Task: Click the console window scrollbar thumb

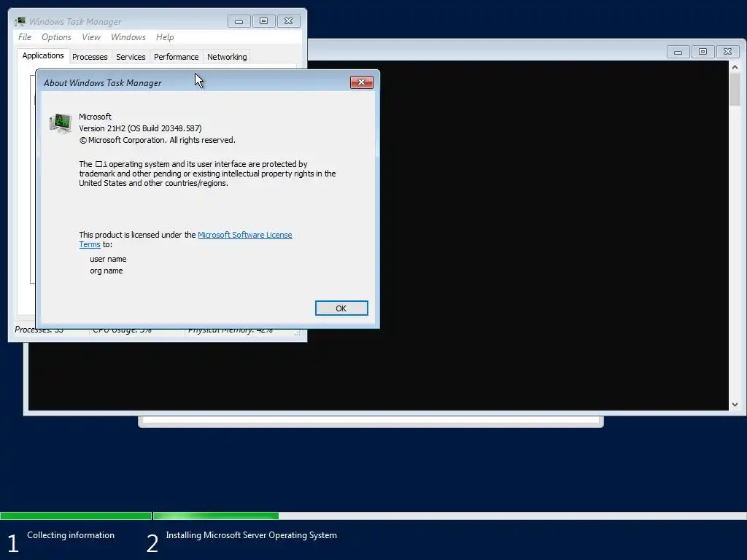Action: [x=735, y=89]
